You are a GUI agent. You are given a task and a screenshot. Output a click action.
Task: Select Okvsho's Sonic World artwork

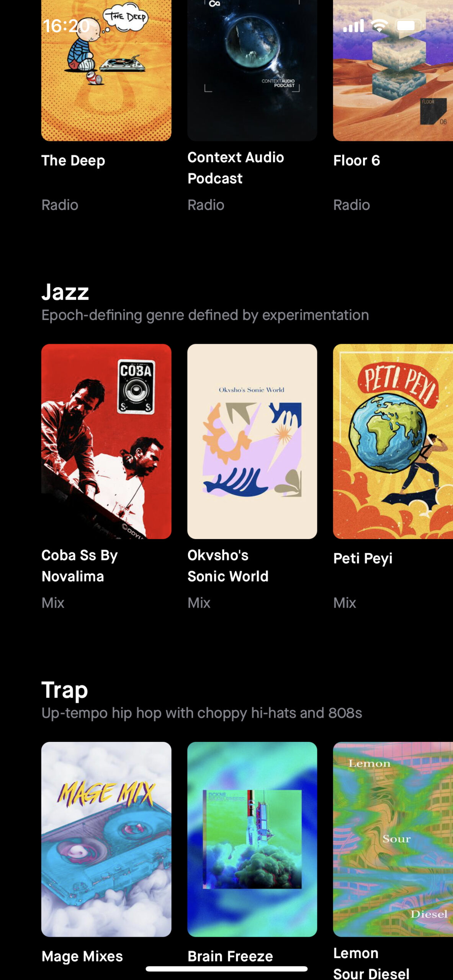(x=252, y=441)
